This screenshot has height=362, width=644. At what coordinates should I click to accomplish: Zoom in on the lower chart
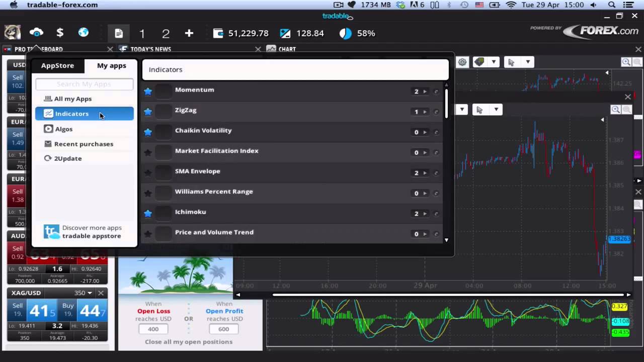615,110
